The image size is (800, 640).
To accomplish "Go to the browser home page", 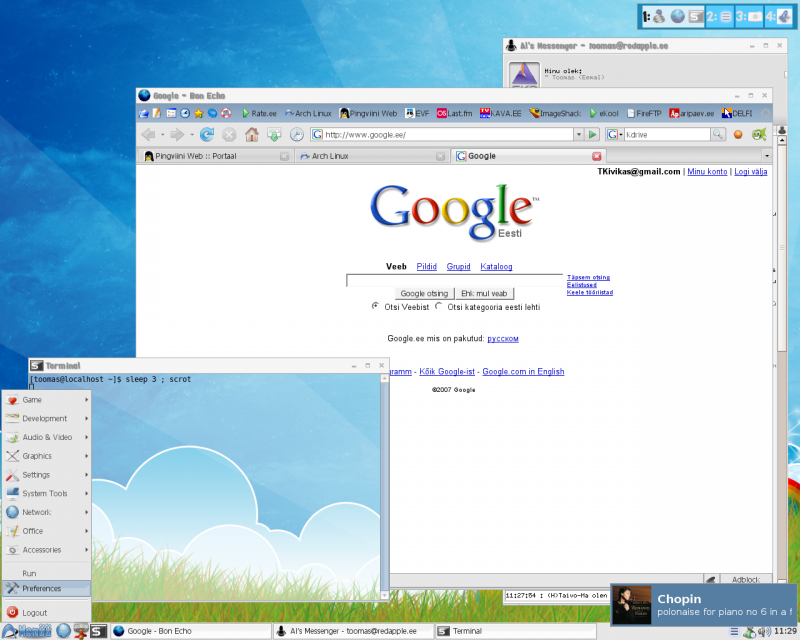I will (252, 134).
